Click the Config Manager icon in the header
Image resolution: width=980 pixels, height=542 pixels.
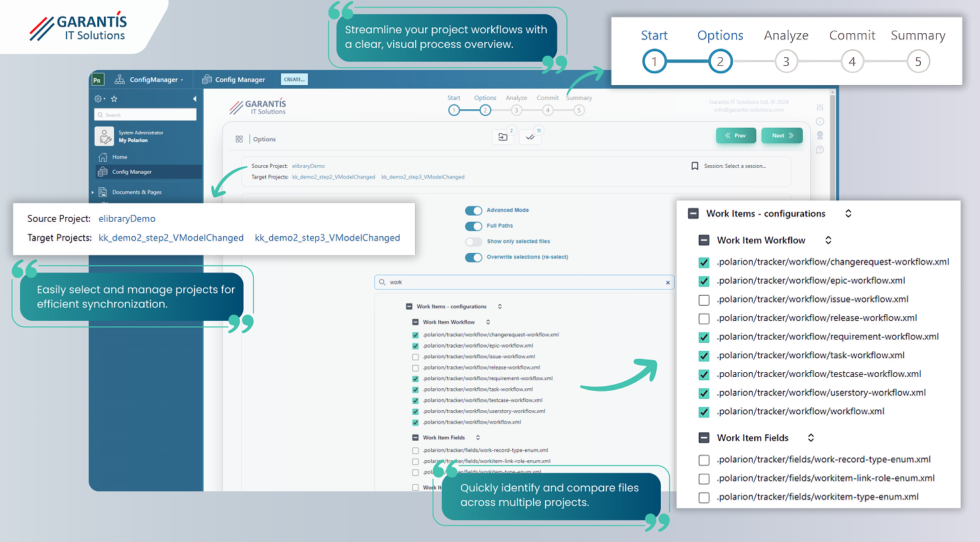pos(208,79)
